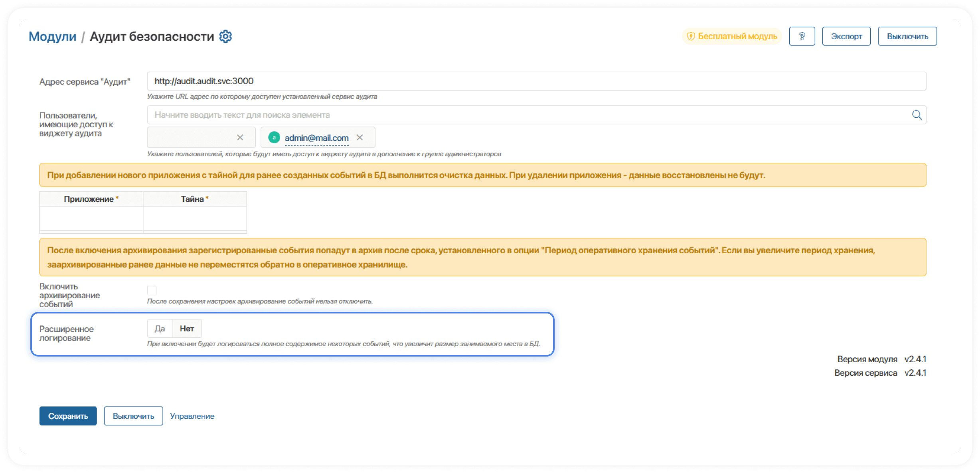
Task: Go to Модули breadcrumb link
Action: 52,36
